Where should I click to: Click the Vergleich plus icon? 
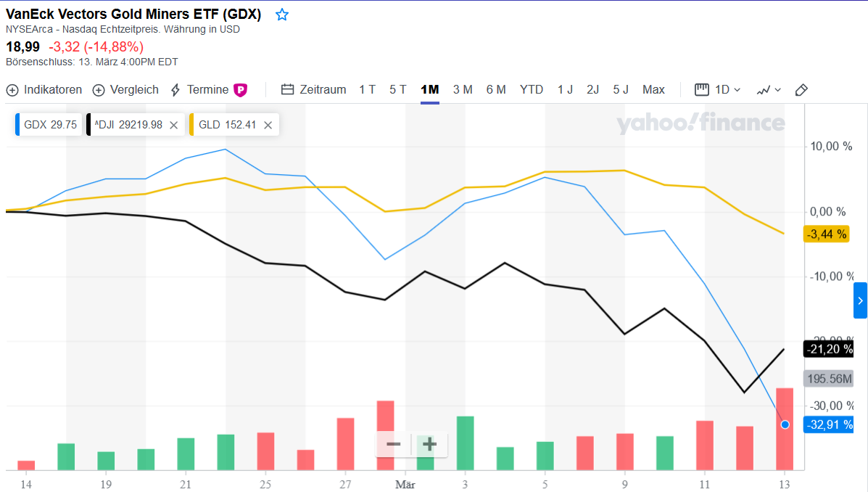99,90
